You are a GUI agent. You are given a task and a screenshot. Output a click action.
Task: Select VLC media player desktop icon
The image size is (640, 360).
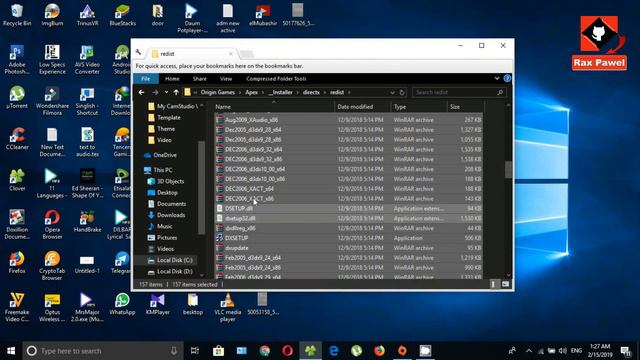[228, 307]
